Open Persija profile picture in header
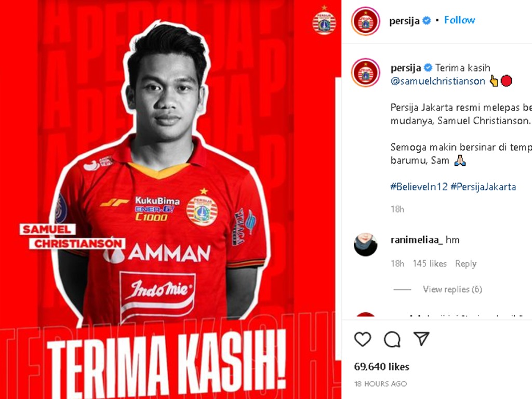Screen dimensions: 532x399 click(x=366, y=21)
